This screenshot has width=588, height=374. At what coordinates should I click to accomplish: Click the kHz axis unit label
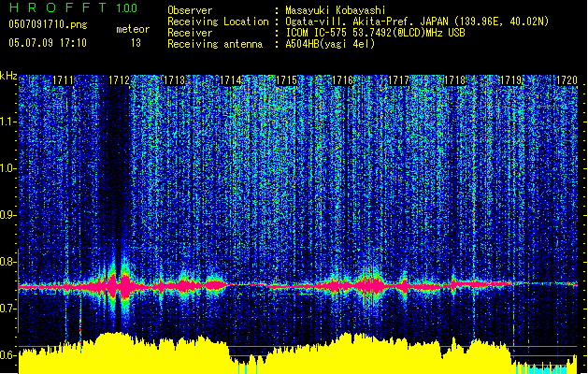[x=8, y=76]
